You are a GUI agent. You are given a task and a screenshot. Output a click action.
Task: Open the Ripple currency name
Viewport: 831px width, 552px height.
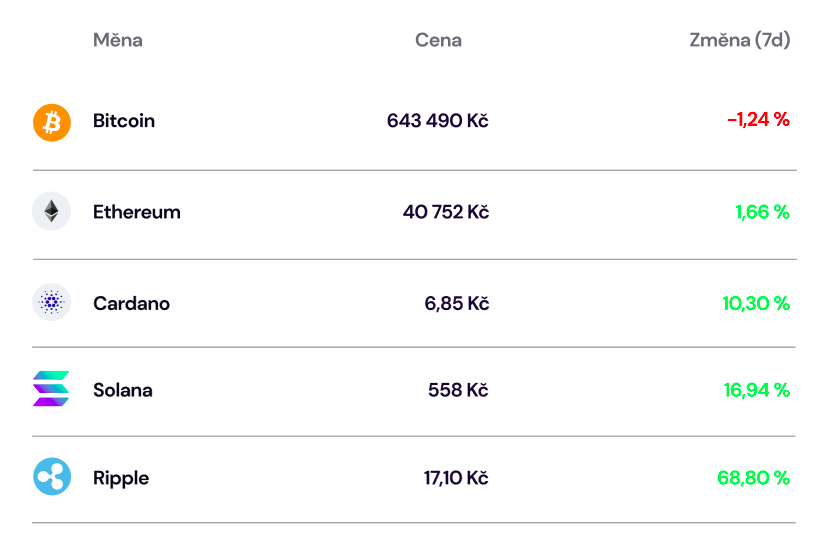coord(121,478)
